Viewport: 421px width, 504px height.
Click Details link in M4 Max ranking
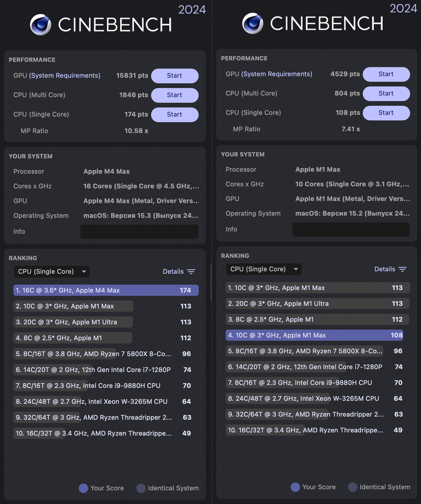click(x=173, y=271)
